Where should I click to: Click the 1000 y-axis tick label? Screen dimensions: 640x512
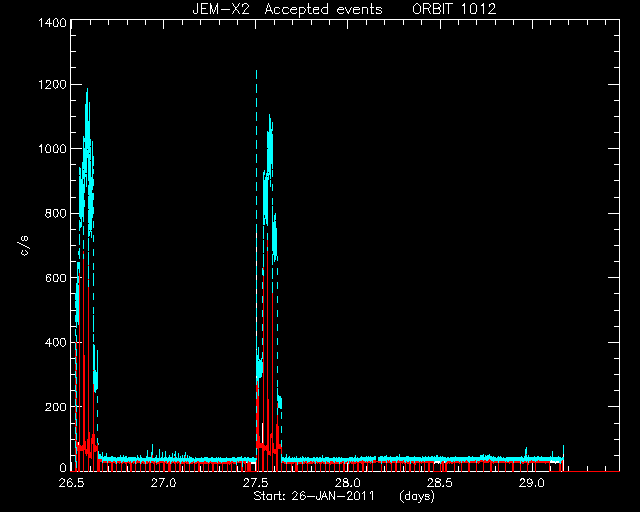[52, 149]
